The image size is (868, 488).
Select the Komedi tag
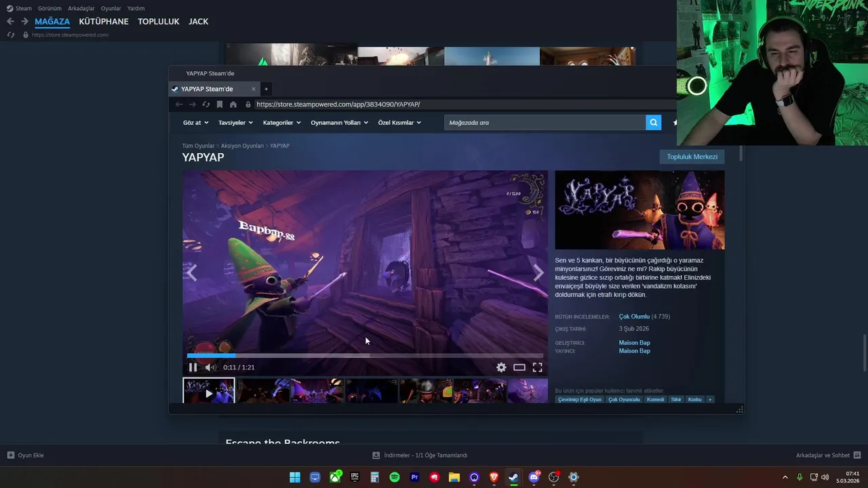coord(655,399)
